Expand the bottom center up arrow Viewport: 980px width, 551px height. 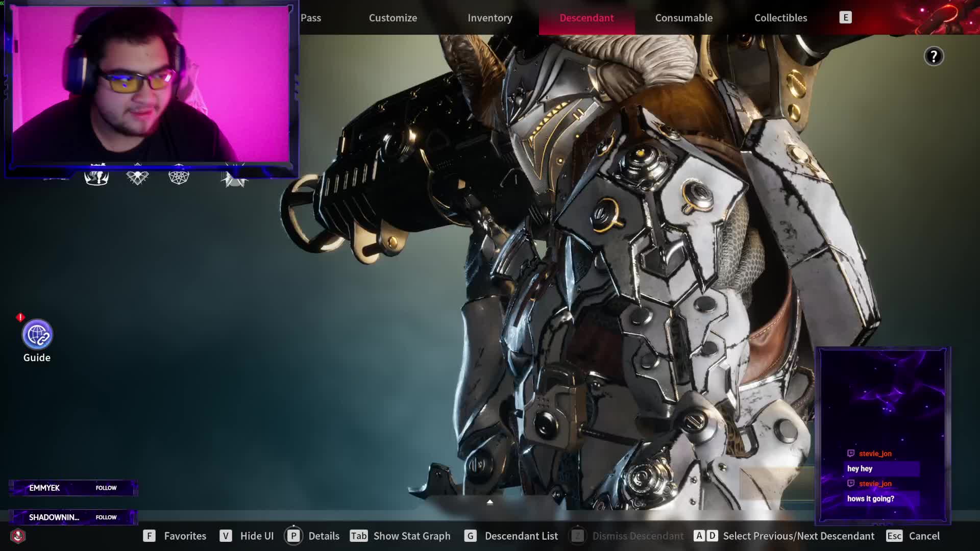point(490,502)
